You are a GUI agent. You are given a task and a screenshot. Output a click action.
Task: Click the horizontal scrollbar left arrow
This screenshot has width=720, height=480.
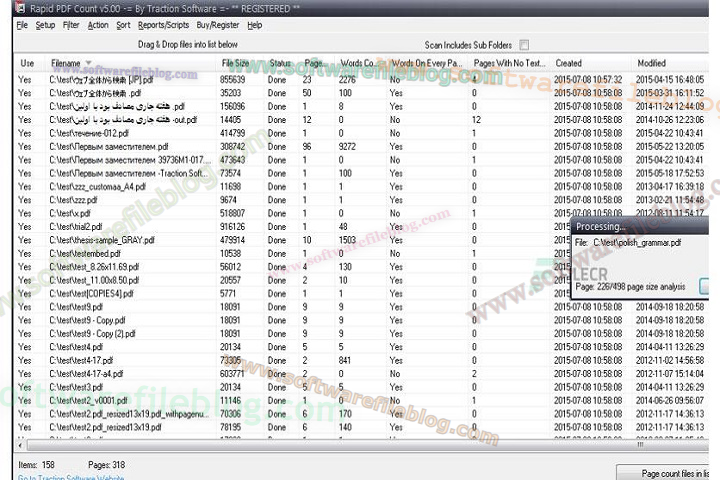[x=21, y=445]
